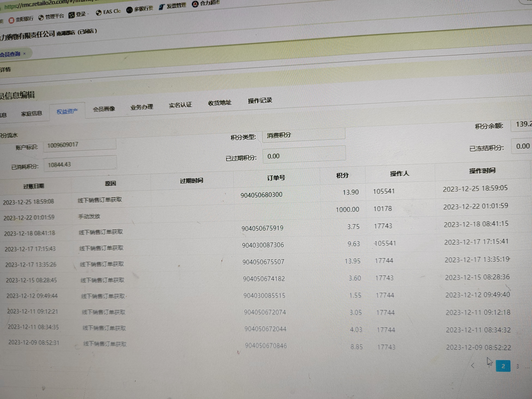
Task: Open the 多银行资 bookmark icon
Action: pyautogui.click(x=129, y=10)
